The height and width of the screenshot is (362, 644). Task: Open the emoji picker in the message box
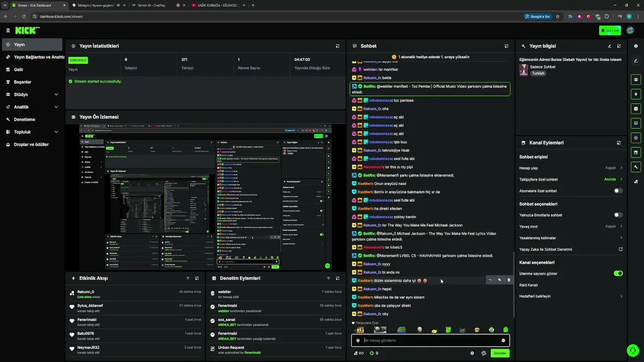pyautogui.click(x=503, y=340)
